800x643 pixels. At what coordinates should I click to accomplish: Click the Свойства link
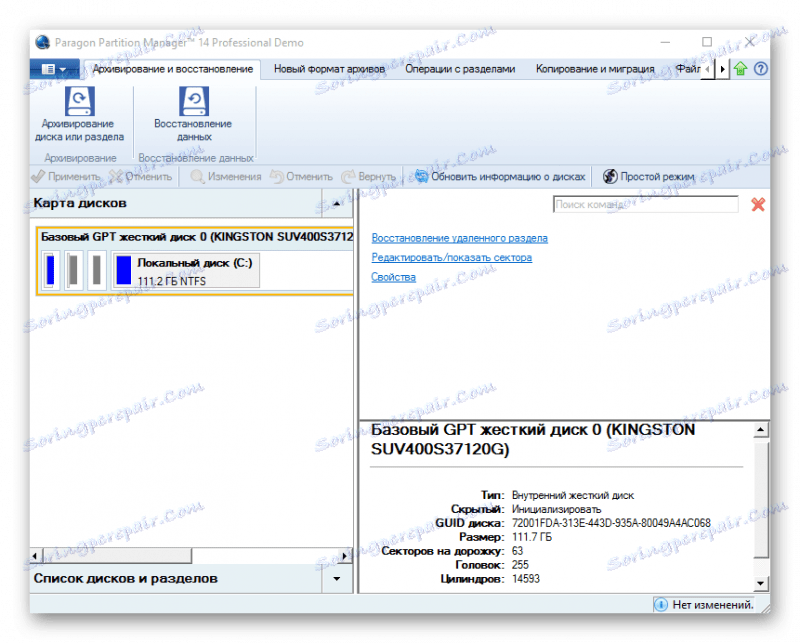pos(393,277)
